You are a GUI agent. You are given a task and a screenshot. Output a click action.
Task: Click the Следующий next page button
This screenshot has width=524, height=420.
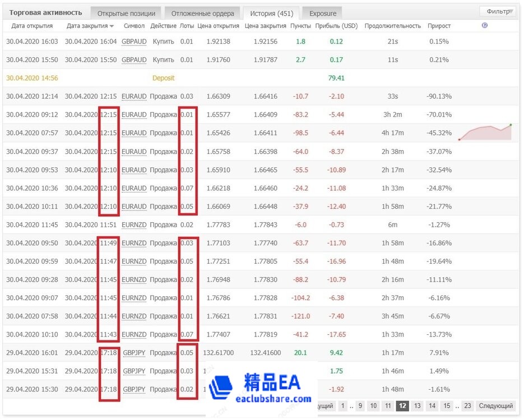tap(495, 406)
